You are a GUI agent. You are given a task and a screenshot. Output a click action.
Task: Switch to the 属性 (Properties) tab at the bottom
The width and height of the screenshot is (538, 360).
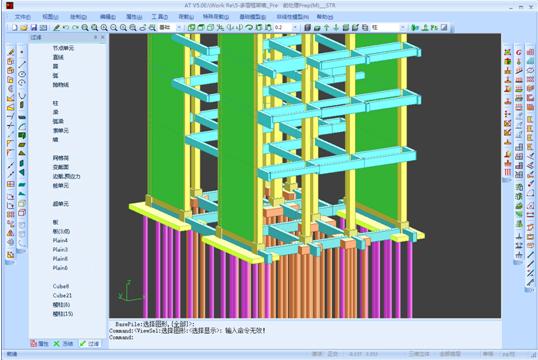[x=40, y=343]
